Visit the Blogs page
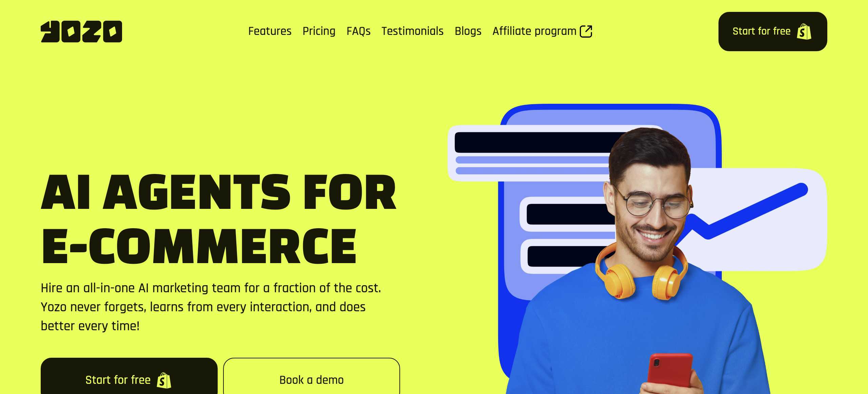Image resolution: width=868 pixels, height=394 pixels. 468,31
